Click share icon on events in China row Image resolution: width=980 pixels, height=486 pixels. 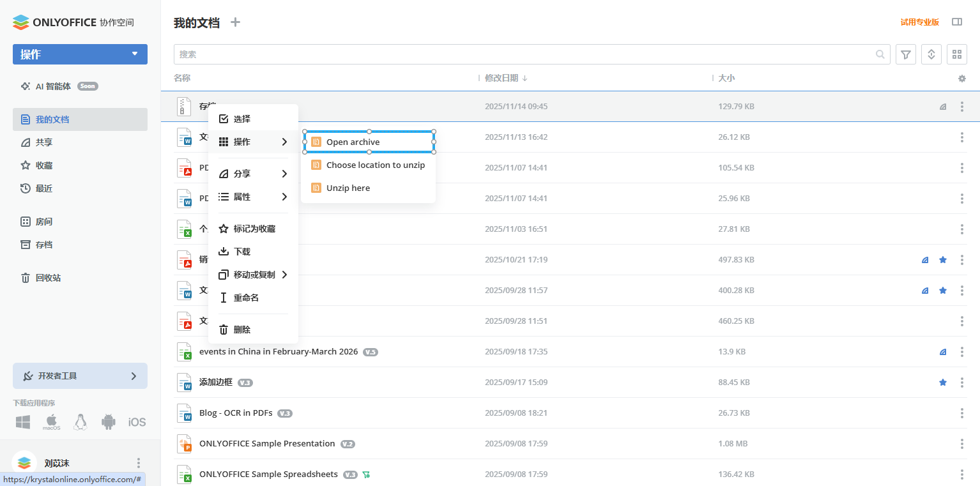point(943,352)
